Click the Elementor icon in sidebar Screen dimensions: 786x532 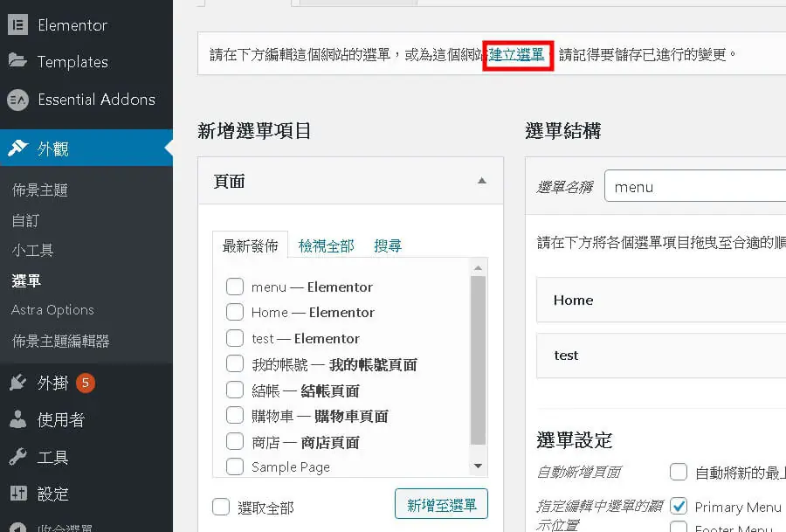(17, 24)
